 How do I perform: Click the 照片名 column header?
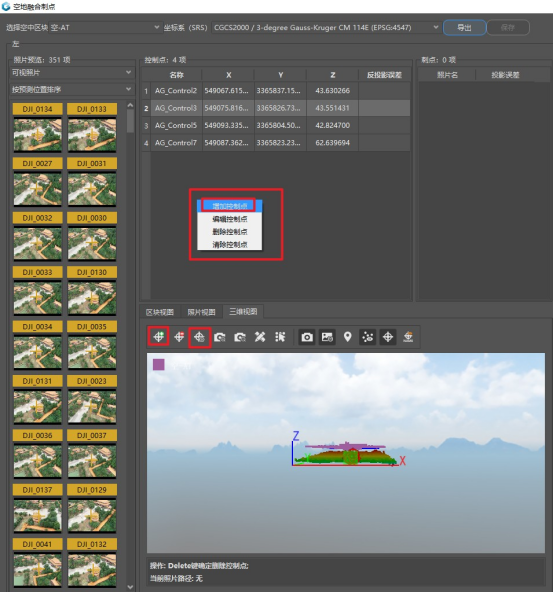[x=447, y=75]
